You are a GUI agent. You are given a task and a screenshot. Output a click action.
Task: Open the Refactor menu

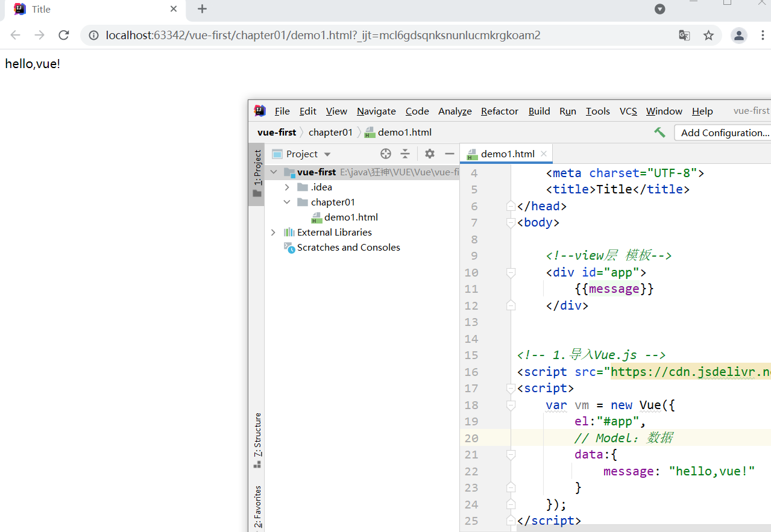[x=499, y=111]
